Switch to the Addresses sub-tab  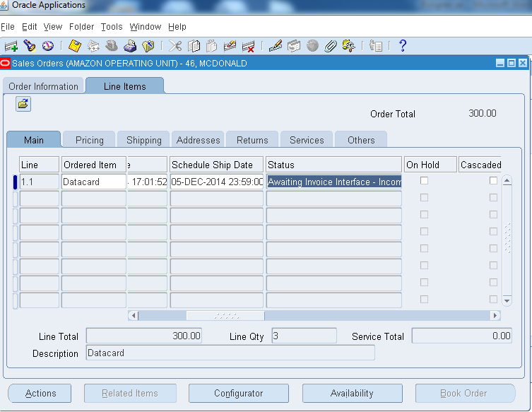coord(198,140)
